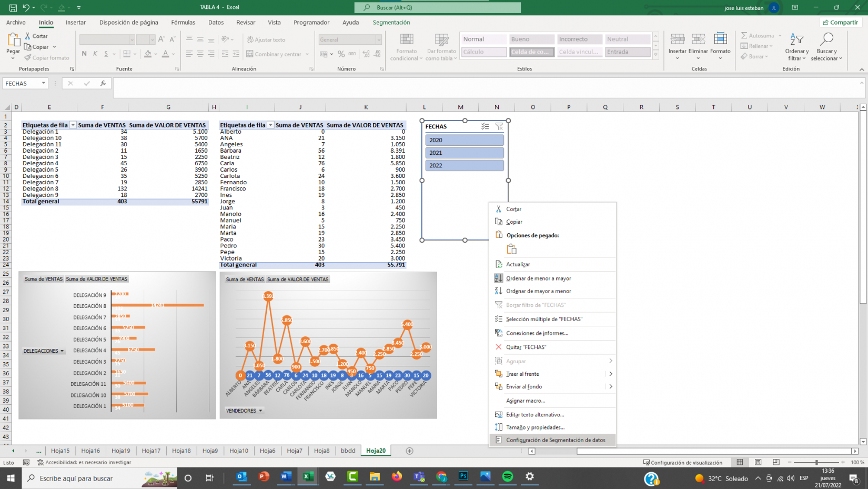Switch to sheet tab Hoja19

[120, 451]
